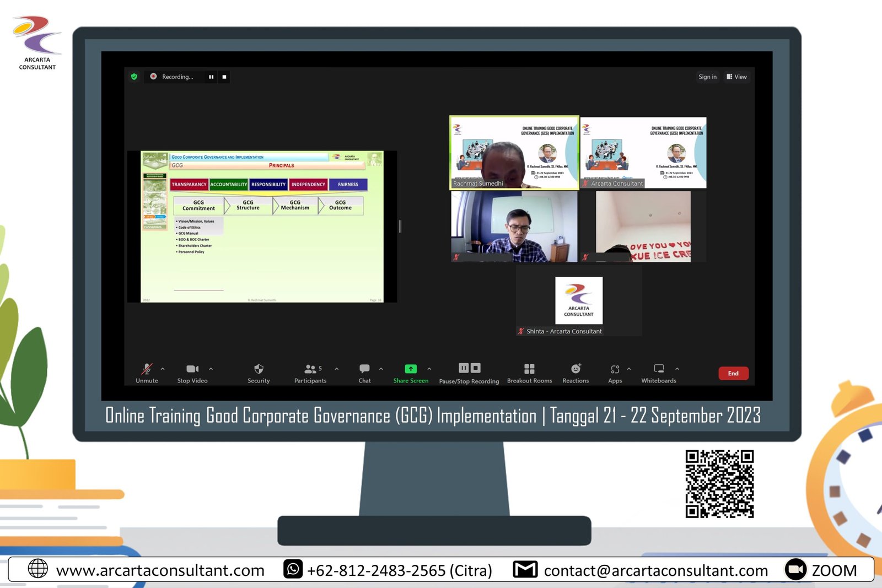Screen dimensions: 882x588
Task: Expand the arrow next to Participants
Action: (336, 369)
